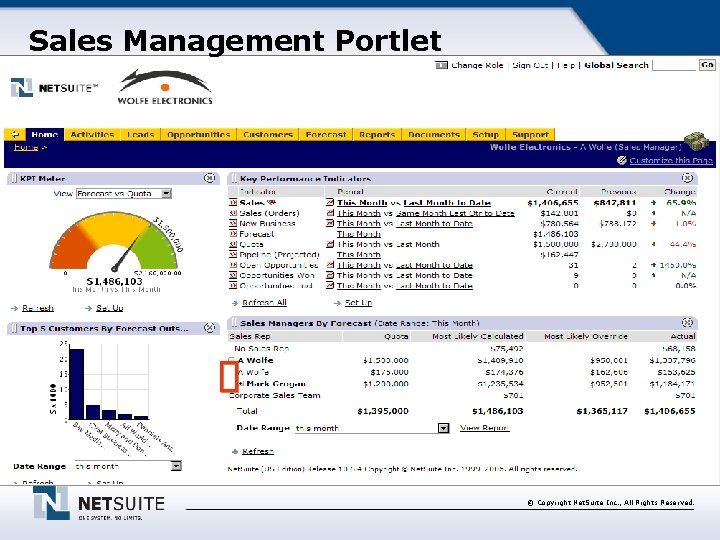Open the Opportunities tab
Screen dimensions: 720x540
click(x=198, y=134)
